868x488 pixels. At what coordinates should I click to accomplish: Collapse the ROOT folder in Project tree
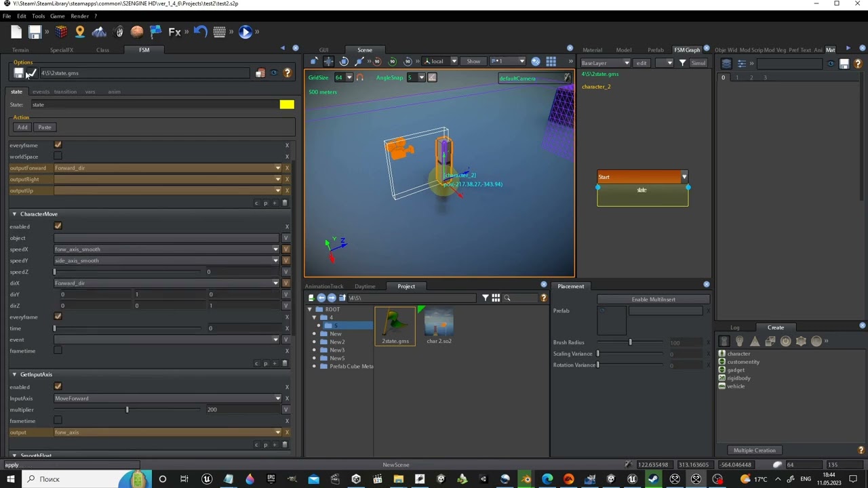[311, 309]
